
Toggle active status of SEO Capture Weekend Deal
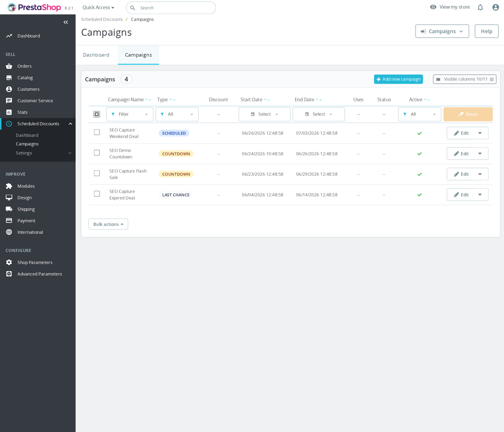pyautogui.click(x=419, y=133)
